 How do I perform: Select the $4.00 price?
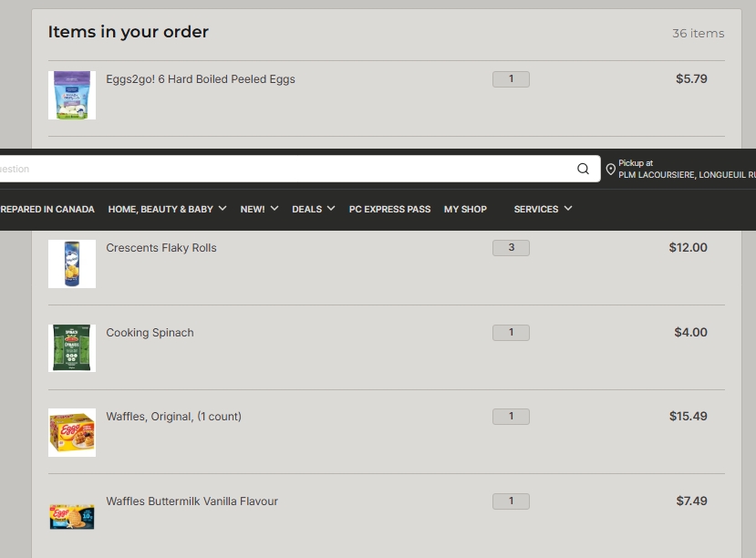pyautogui.click(x=690, y=332)
